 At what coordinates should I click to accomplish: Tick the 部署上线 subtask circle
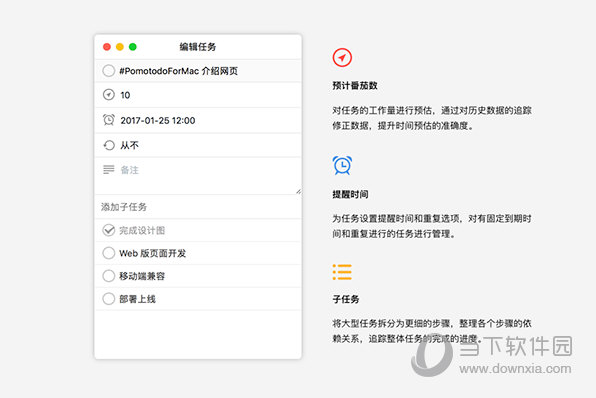(109, 298)
